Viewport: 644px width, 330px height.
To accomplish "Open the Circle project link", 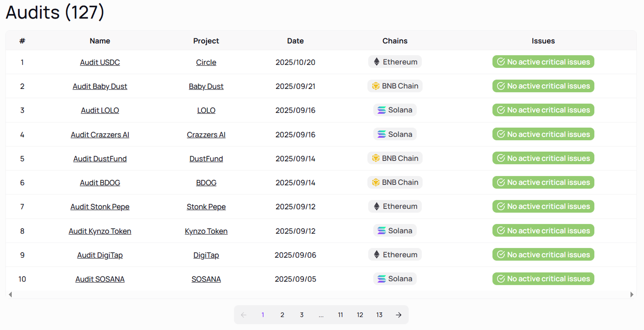I will [x=206, y=62].
